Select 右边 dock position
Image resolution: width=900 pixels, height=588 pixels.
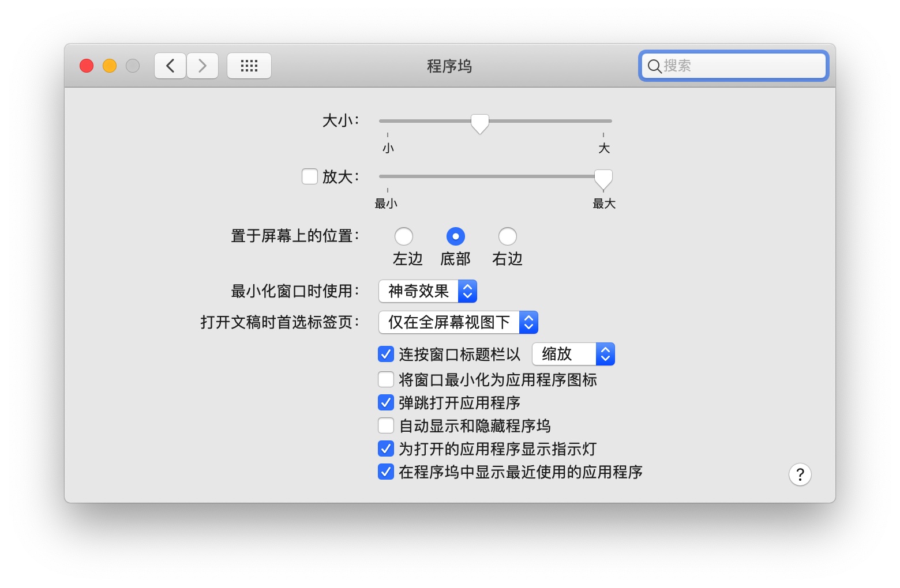pos(508,236)
